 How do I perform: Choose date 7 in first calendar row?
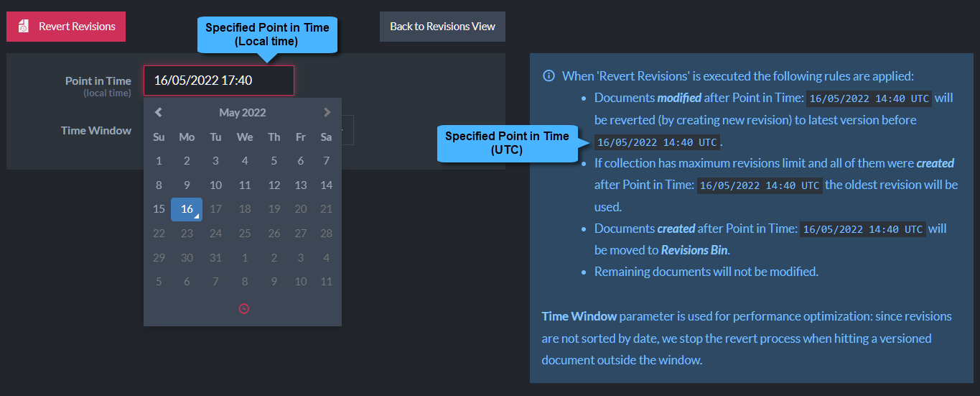coord(327,161)
